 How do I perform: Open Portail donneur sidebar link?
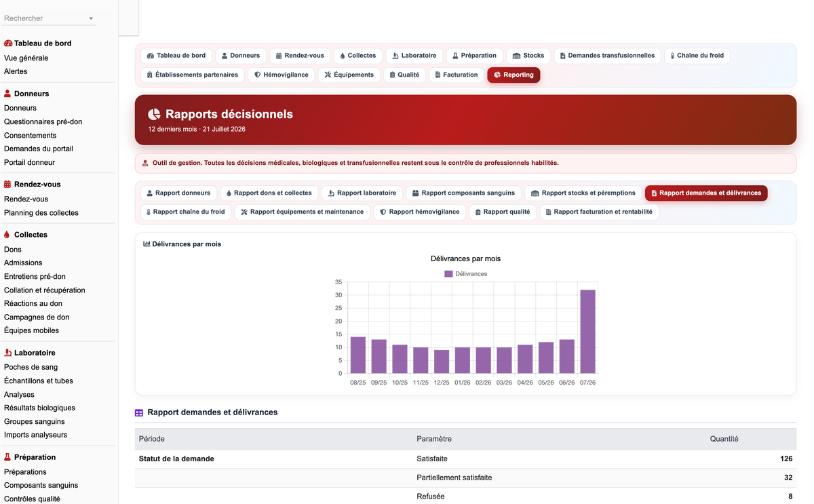(x=29, y=162)
